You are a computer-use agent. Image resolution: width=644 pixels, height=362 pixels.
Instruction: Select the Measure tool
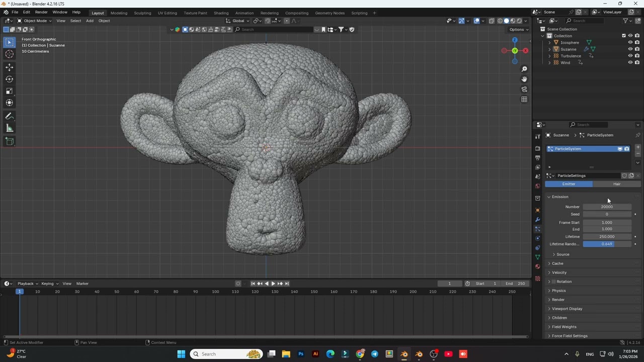(9, 128)
